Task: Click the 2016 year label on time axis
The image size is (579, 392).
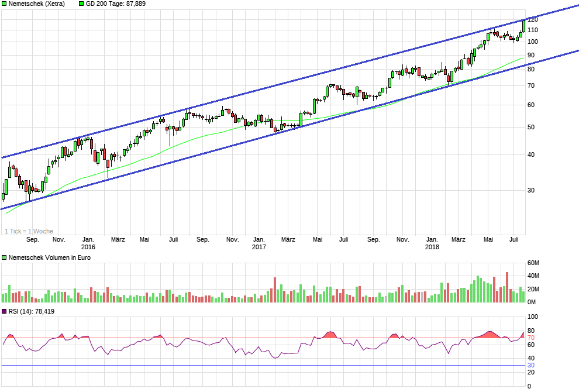Action: (88, 247)
